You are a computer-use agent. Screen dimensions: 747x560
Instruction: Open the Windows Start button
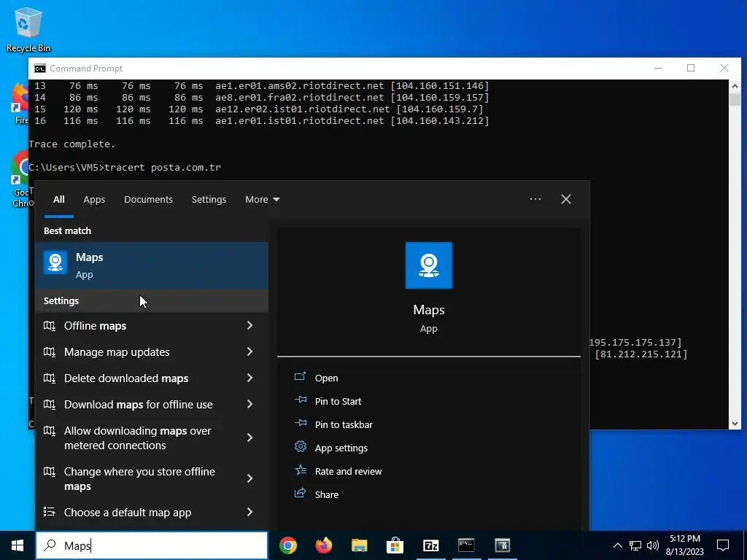[x=18, y=545]
